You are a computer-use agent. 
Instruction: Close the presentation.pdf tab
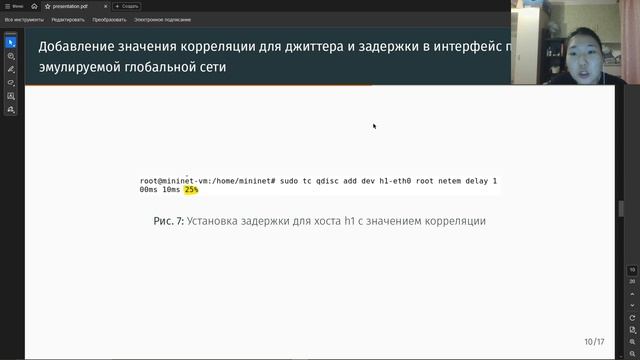105,6
